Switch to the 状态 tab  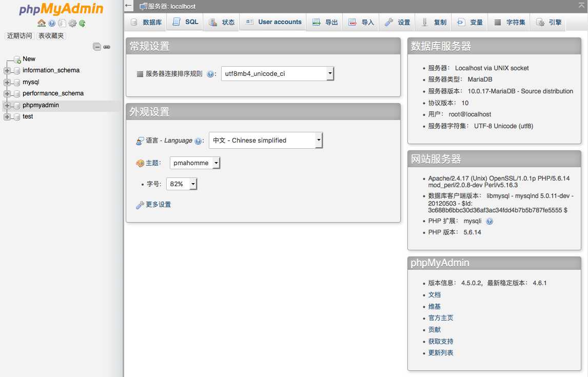[x=222, y=22]
